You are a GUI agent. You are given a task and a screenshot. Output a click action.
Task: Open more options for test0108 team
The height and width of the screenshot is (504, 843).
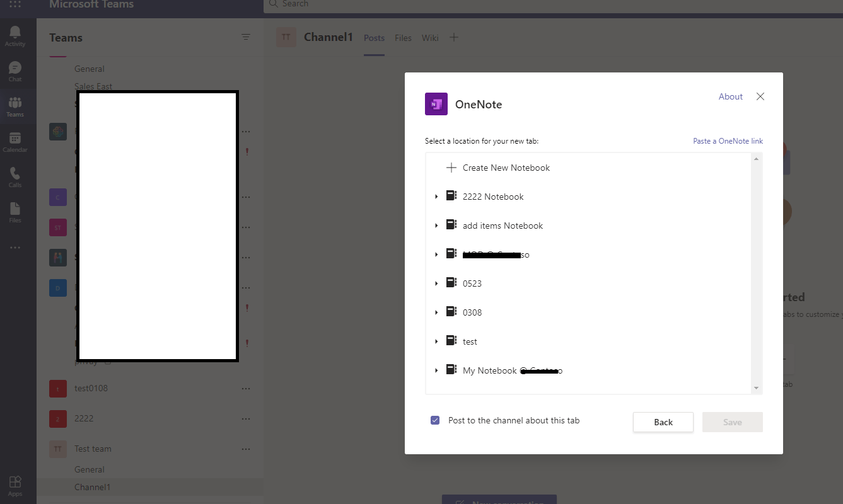[x=246, y=388]
